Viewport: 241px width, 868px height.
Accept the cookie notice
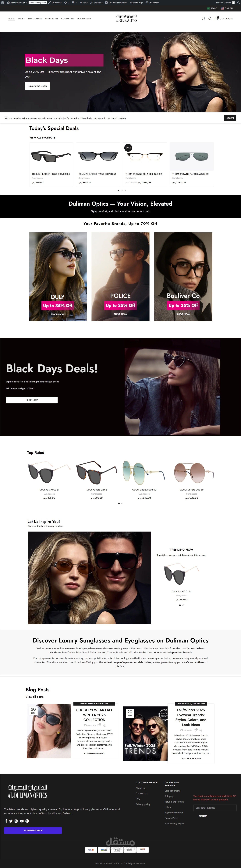point(230,118)
